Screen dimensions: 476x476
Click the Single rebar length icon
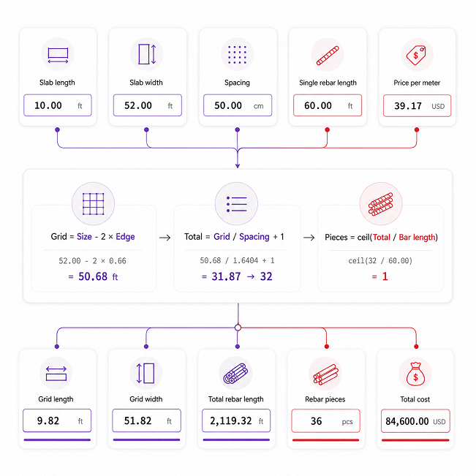[328, 56]
